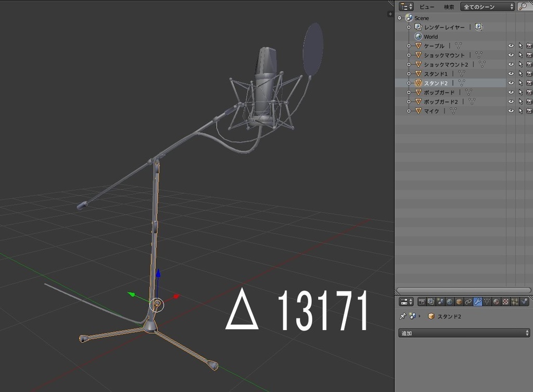Open the Render Layers properties tab
Screen dimensions: 533x392
coord(431,302)
